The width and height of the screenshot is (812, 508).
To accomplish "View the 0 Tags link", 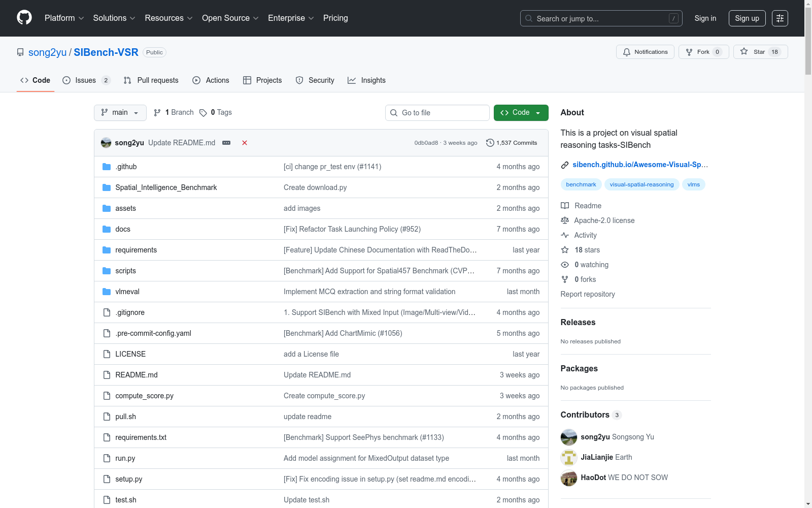I will 216,113.
